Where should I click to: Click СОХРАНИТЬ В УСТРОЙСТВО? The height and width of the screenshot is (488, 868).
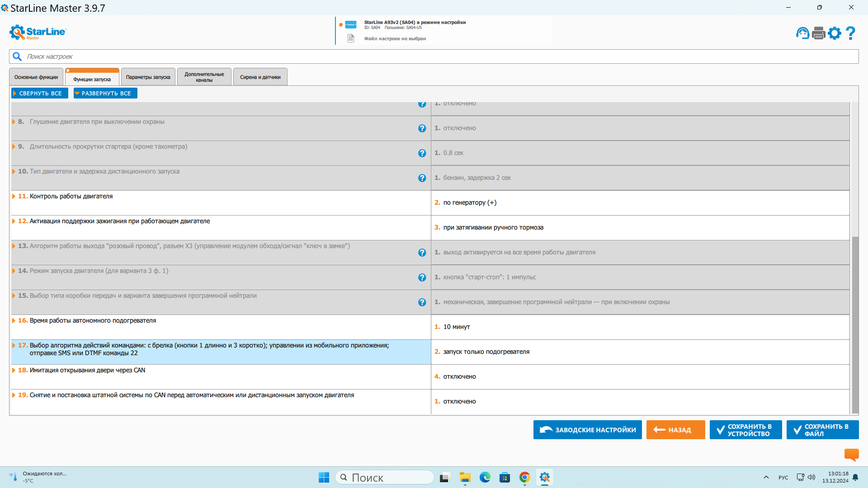point(745,430)
